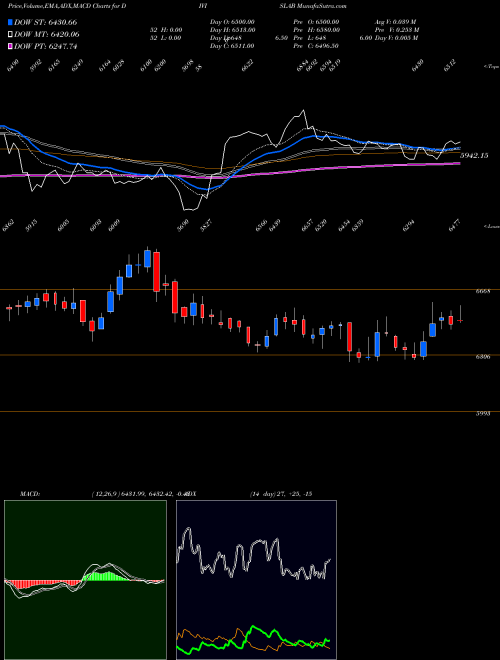Screen dimensions: 500x660
Task: Open the ADX indicator panel
Action: pyautogui.click(x=256, y=580)
